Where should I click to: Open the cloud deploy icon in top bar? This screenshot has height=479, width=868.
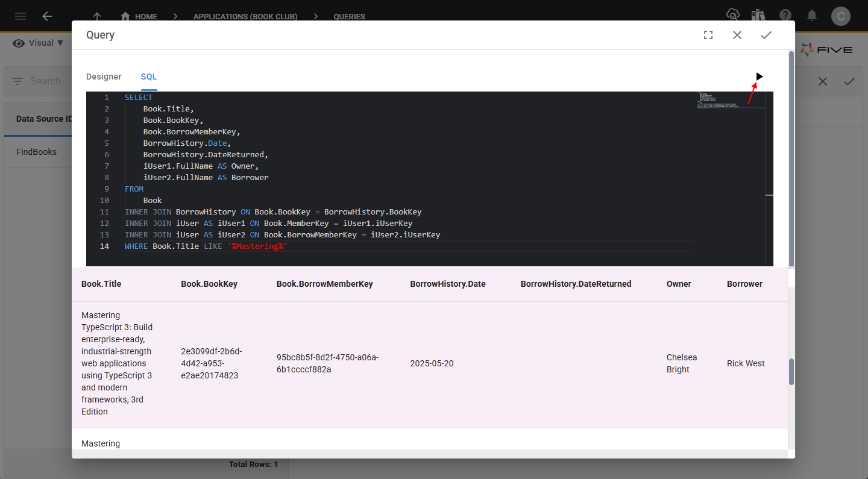click(733, 14)
